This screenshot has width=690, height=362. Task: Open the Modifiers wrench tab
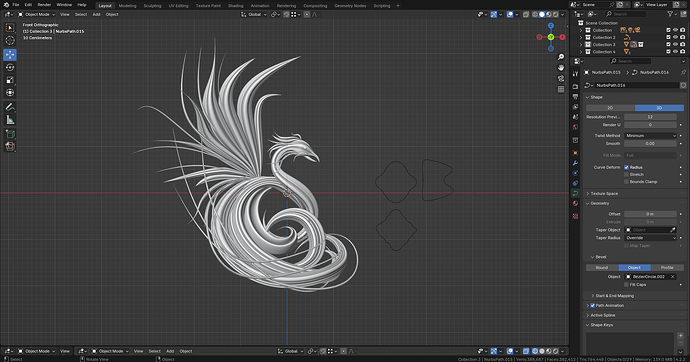point(575,163)
